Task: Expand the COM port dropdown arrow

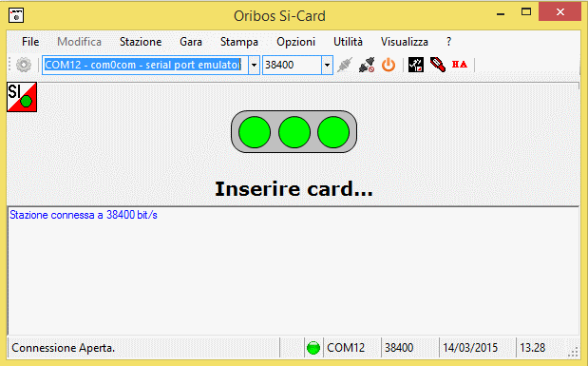Action: click(254, 65)
